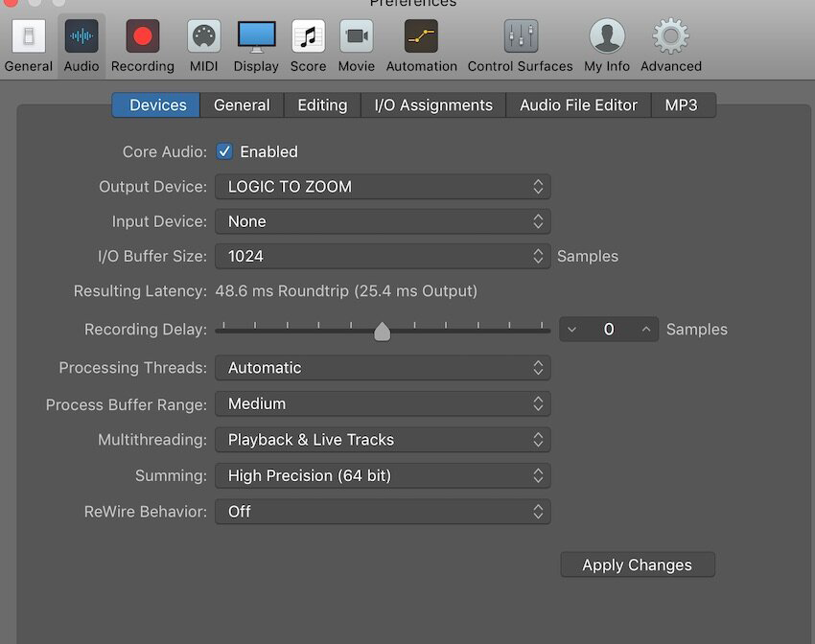This screenshot has height=644, width=815.
Task: Toggle the Core Audio Enabled checkbox
Action: 224,151
